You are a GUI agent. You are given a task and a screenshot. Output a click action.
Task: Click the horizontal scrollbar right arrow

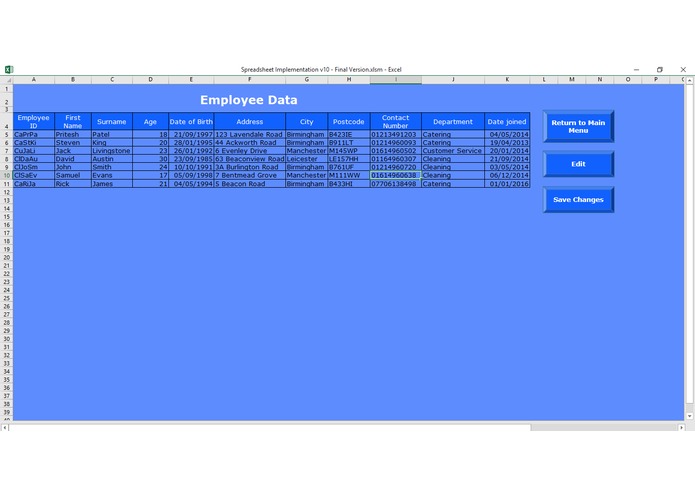(681, 428)
